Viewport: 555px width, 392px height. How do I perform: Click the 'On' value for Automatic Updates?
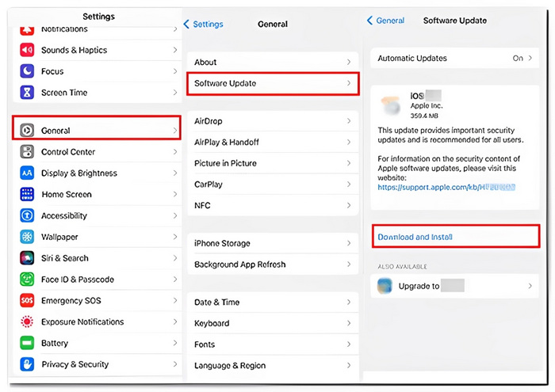(518, 58)
